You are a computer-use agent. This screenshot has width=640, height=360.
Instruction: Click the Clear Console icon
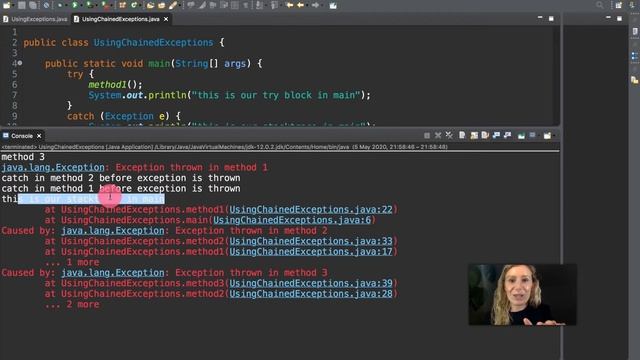point(462,136)
